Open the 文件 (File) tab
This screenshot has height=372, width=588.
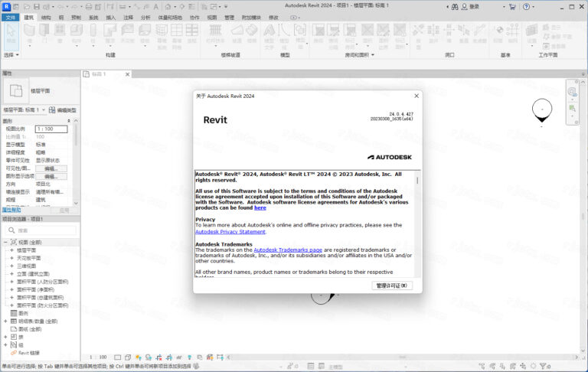pyautogui.click(x=11, y=18)
